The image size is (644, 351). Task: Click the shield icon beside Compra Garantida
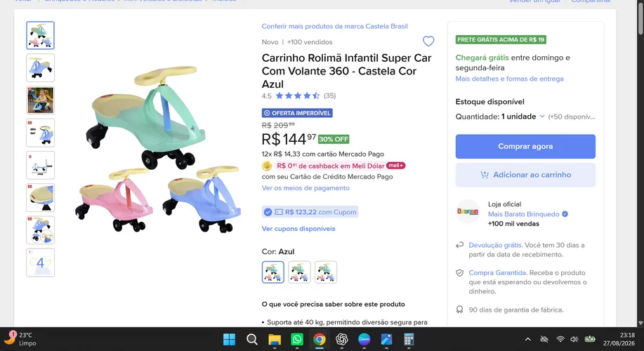pos(459,273)
